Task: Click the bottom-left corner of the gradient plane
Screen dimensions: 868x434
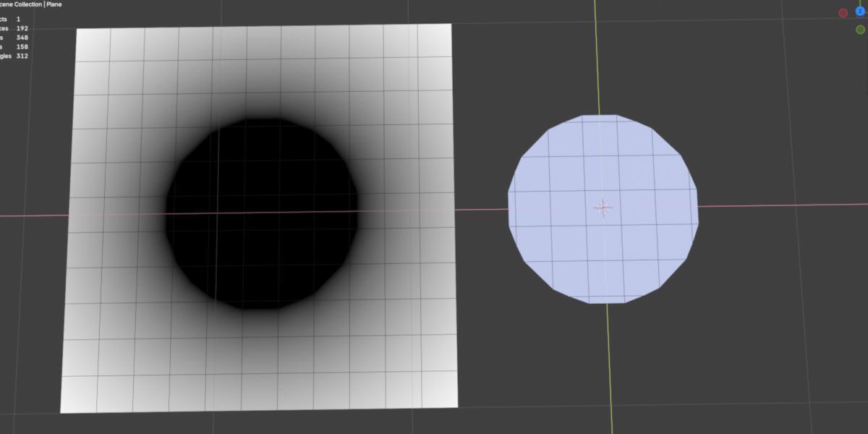Action: 62,410
